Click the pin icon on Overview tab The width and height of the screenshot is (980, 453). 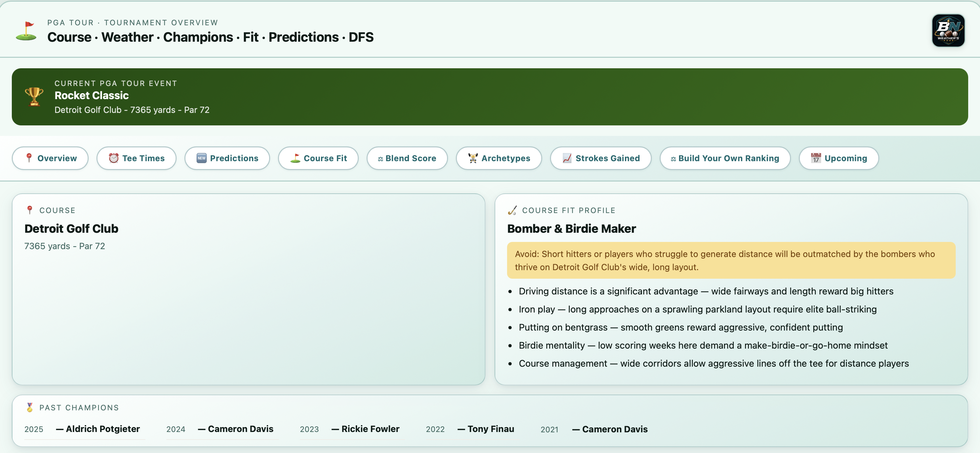29,158
